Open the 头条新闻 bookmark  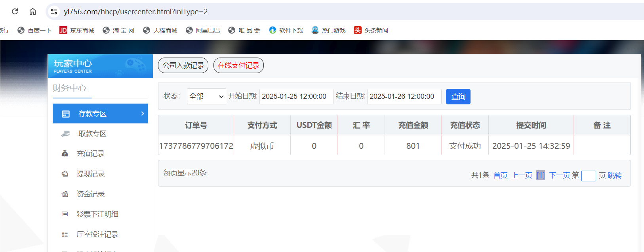[x=371, y=30]
